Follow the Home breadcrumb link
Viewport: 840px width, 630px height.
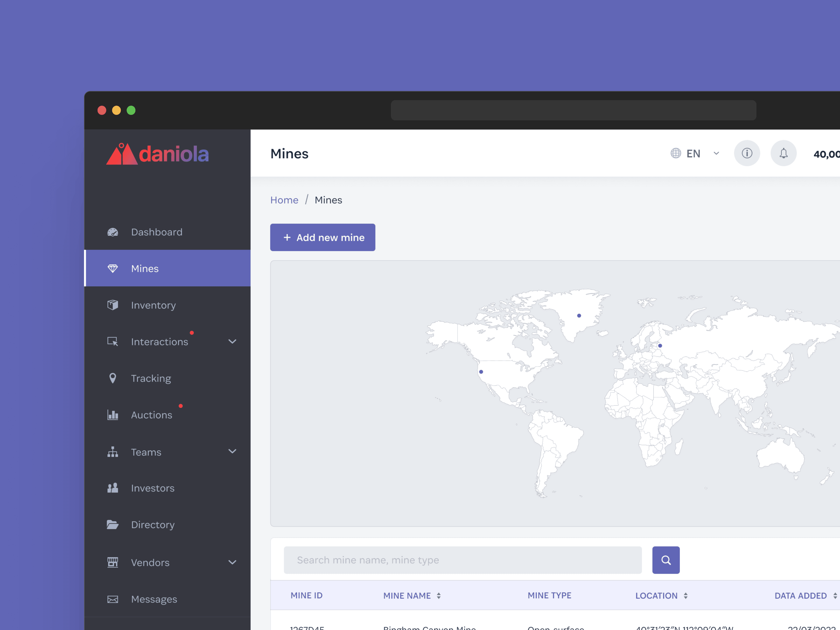coord(284,200)
